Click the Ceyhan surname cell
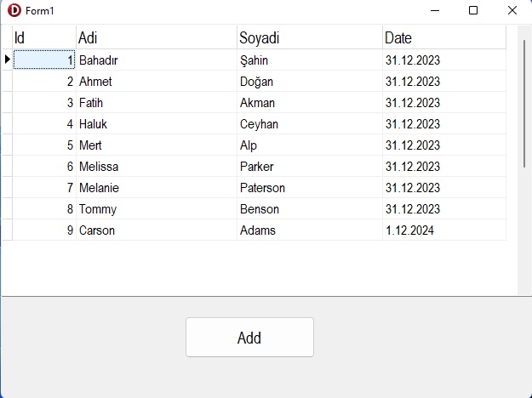532x398 pixels. [310, 124]
